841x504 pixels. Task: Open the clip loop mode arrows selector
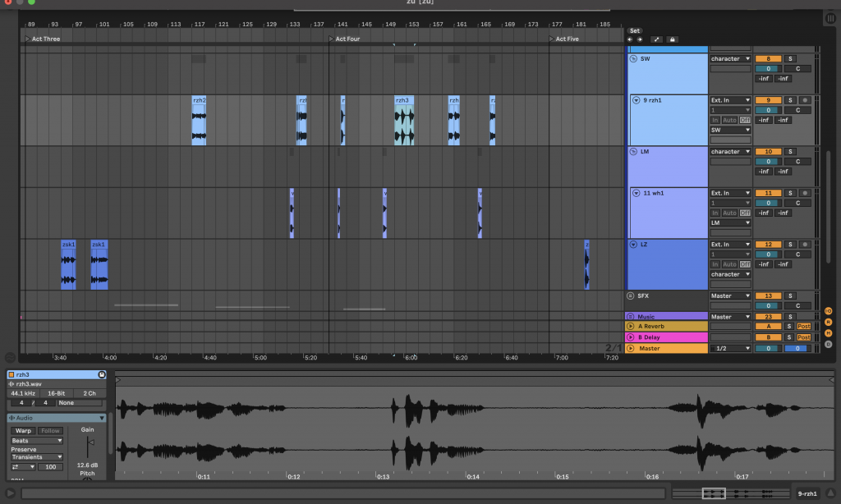point(23,467)
